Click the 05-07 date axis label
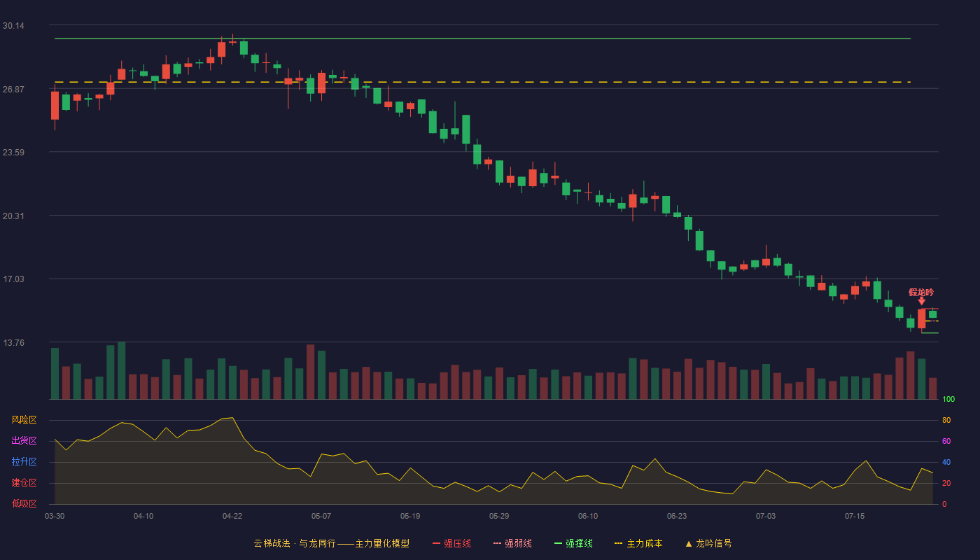Screen dimensions: 980x560 pyautogui.click(x=321, y=516)
